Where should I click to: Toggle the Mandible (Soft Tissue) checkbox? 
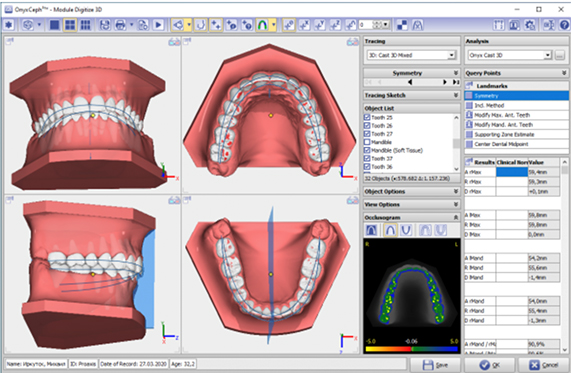[367, 150]
